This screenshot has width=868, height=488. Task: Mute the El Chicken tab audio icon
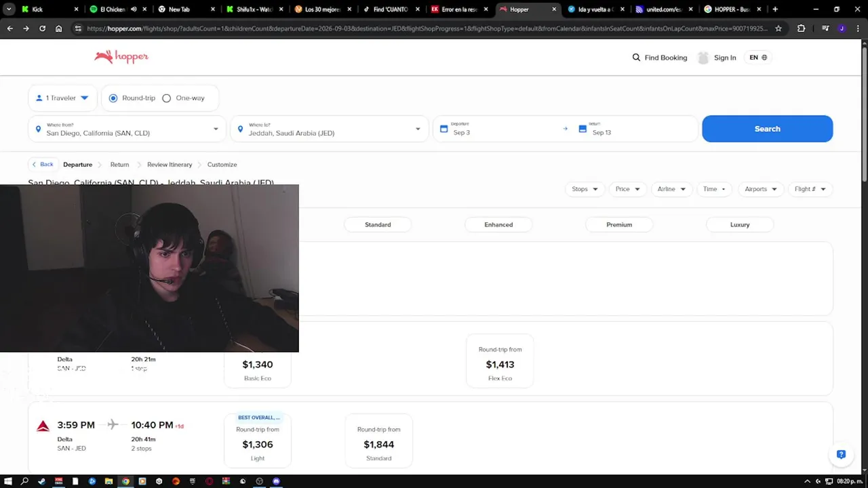pyautogui.click(x=134, y=9)
